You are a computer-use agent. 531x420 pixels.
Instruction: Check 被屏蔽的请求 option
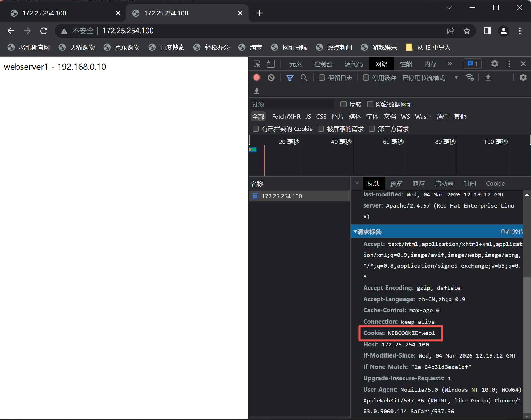tap(321, 129)
